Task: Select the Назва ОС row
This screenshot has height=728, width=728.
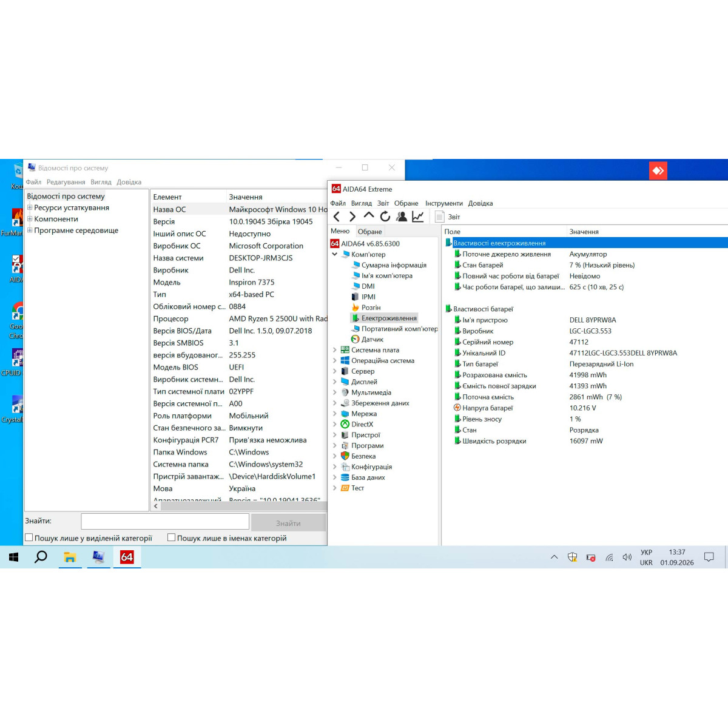Action: tap(239, 209)
